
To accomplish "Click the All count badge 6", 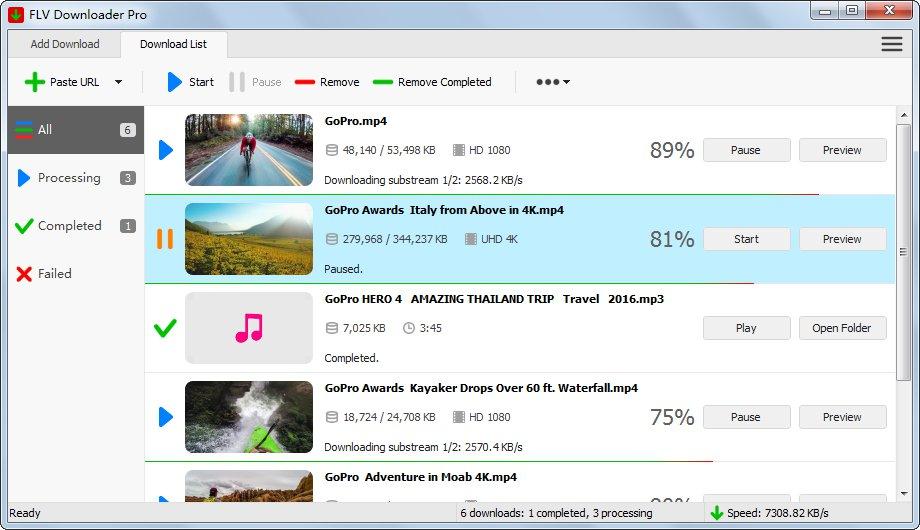I will pos(127,130).
